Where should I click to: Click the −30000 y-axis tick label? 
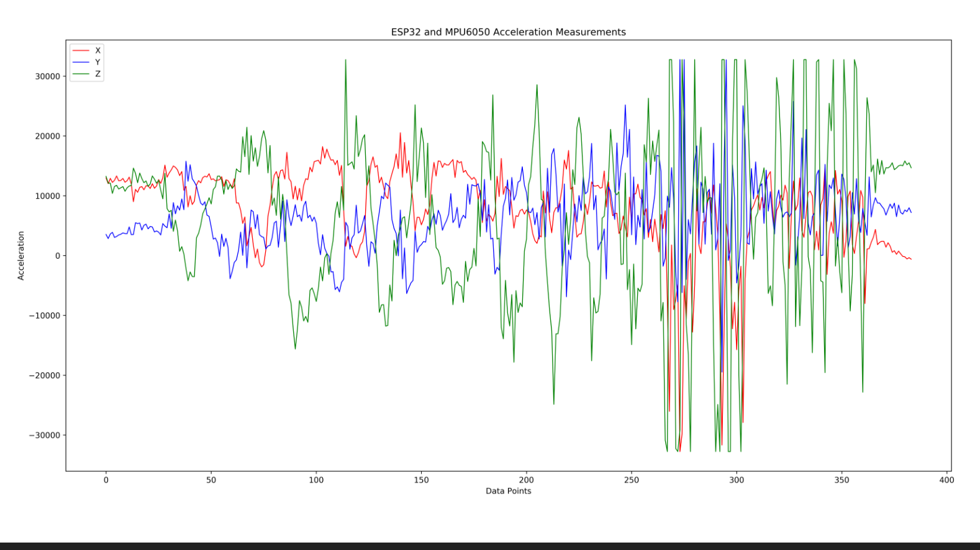click(x=44, y=435)
